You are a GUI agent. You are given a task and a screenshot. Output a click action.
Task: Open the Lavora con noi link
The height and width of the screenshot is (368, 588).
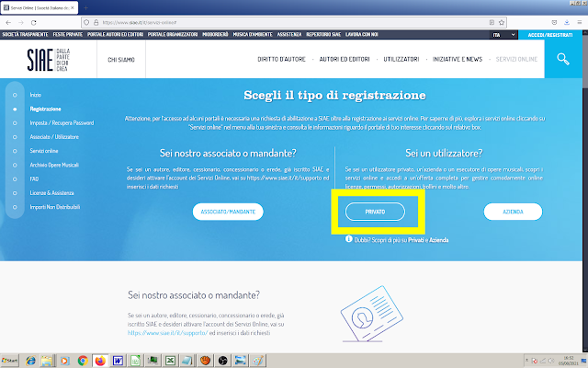361,35
